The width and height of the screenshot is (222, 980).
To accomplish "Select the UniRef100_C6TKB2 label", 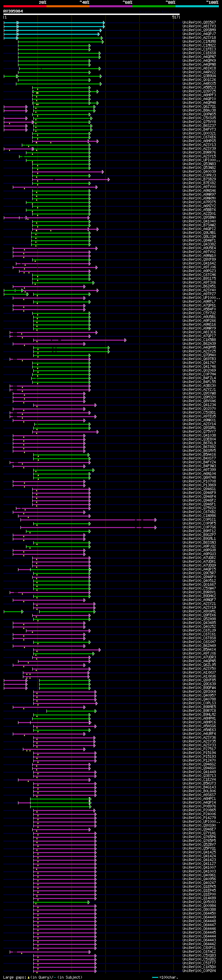I will coord(199,512).
